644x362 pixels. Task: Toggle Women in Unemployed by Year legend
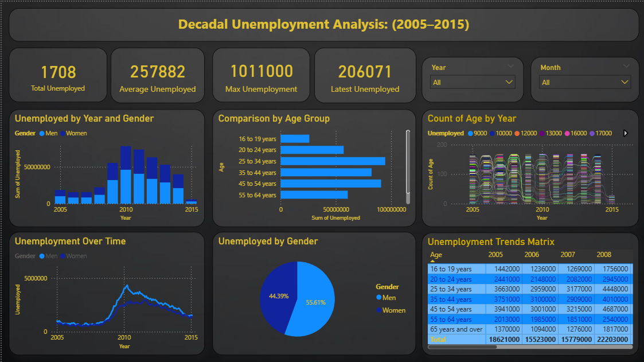(x=63, y=133)
